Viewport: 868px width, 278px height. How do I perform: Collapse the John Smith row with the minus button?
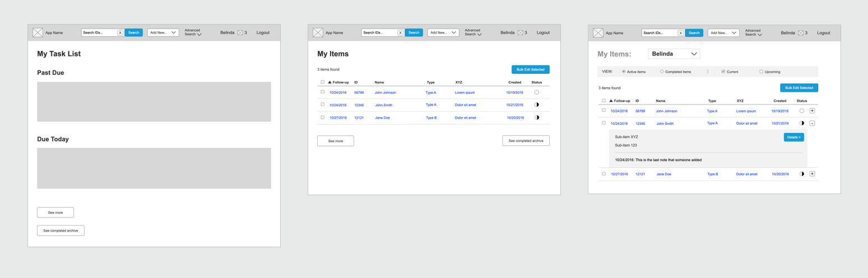(812, 123)
